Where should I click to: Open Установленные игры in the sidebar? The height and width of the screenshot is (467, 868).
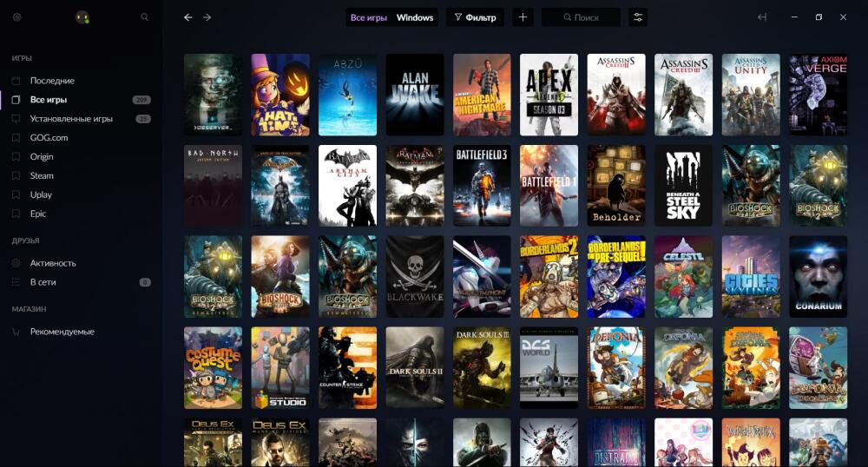click(71, 118)
